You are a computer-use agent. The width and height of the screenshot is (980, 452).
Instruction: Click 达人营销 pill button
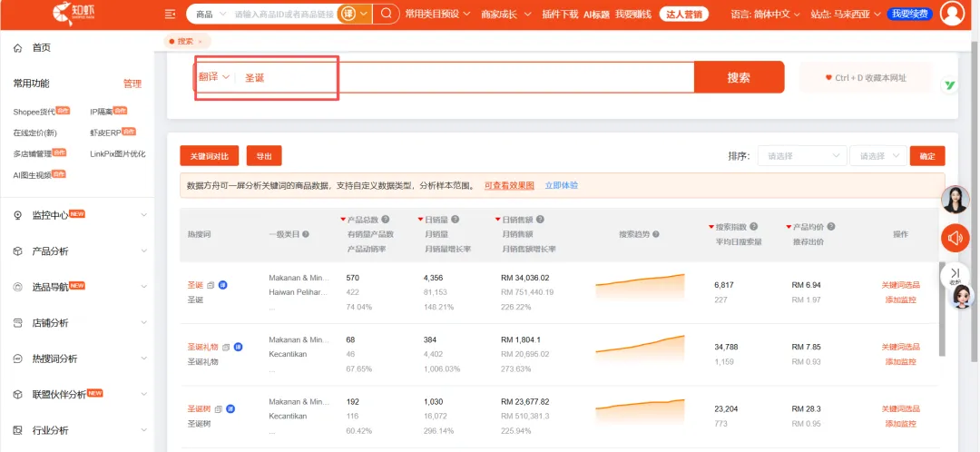pos(684,14)
